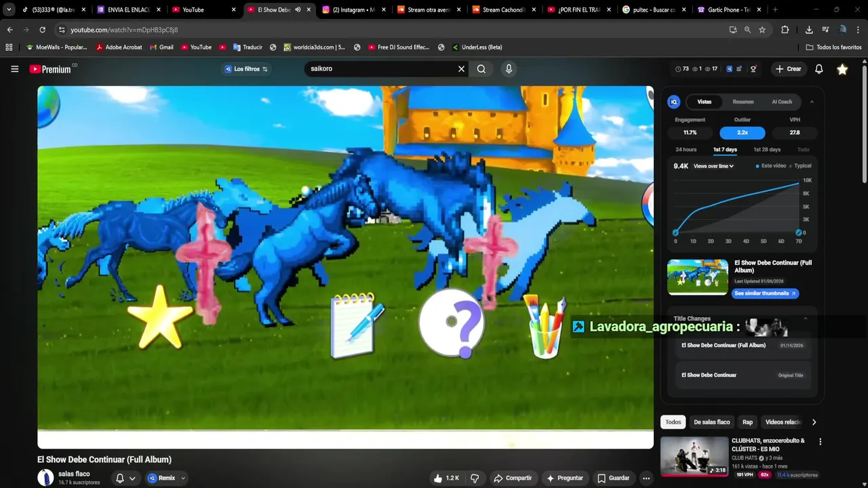This screenshot has height=488, width=868.
Task: Open Chrome extensions puzzle icon
Action: click(785, 30)
